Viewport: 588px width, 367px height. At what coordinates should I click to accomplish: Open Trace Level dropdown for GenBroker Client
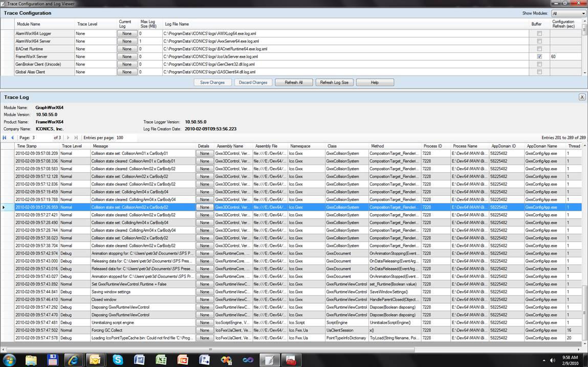coord(95,64)
